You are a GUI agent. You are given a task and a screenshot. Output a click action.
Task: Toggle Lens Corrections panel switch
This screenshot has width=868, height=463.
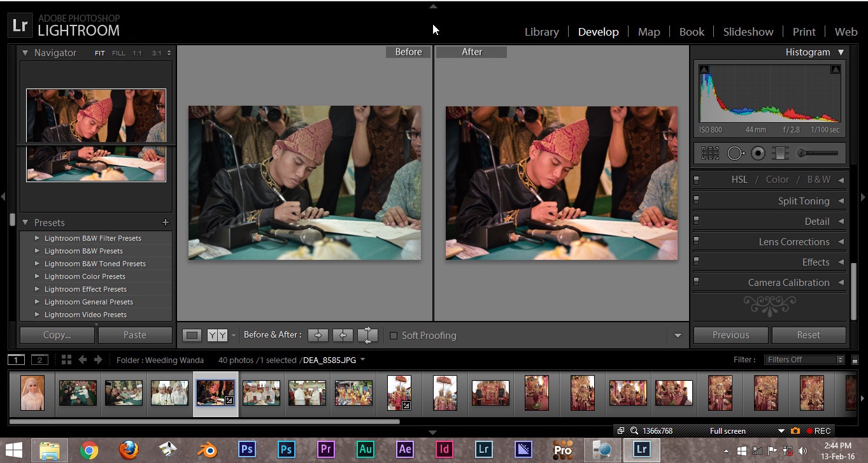coord(696,241)
